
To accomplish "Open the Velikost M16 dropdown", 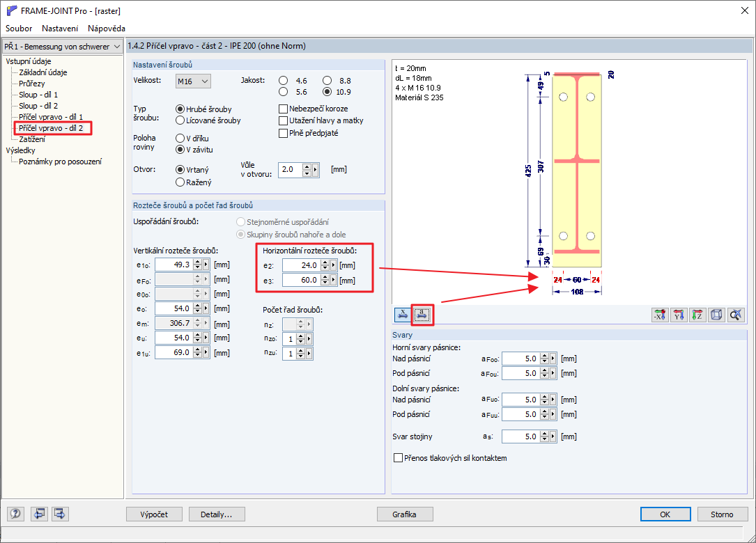I will coord(193,81).
